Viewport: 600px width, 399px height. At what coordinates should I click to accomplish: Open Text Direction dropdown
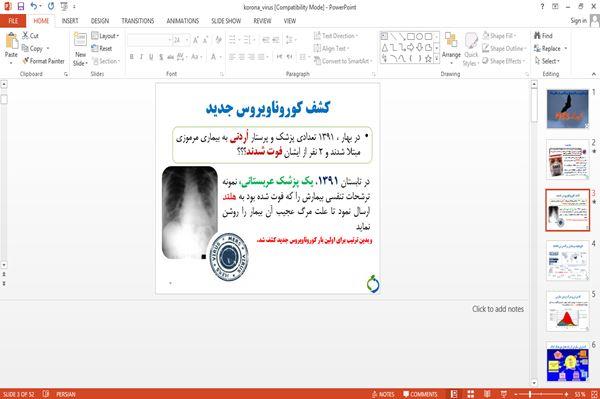(x=336, y=36)
